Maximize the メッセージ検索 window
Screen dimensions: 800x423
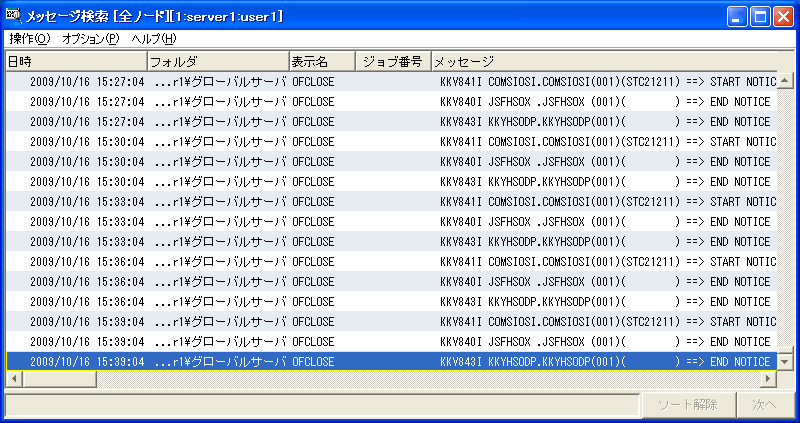tap(760, 17)
